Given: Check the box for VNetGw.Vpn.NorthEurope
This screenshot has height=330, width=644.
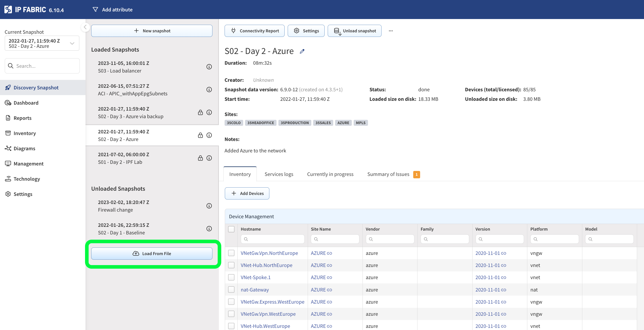Looking at the screenshot, I should (231, 253).
